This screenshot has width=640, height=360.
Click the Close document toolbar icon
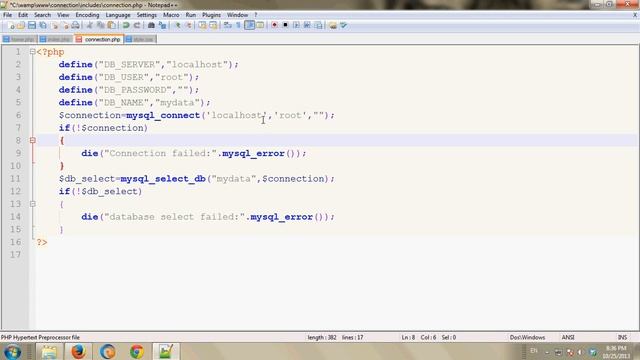(54, 25)
